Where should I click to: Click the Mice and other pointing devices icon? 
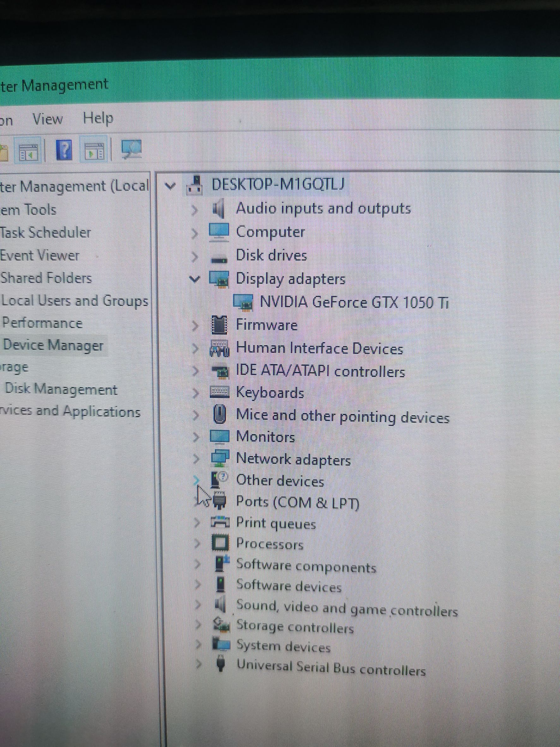[220, 414]
